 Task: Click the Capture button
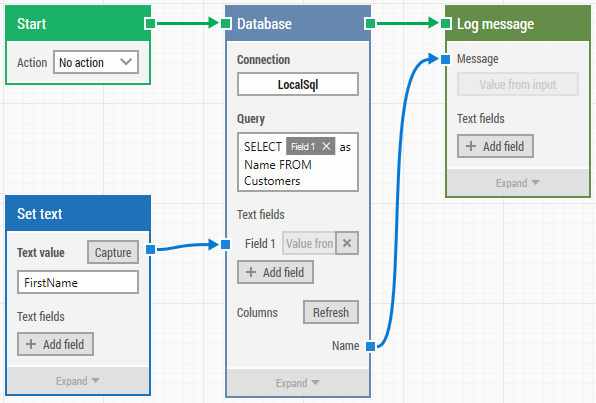(x=113, y=252)
